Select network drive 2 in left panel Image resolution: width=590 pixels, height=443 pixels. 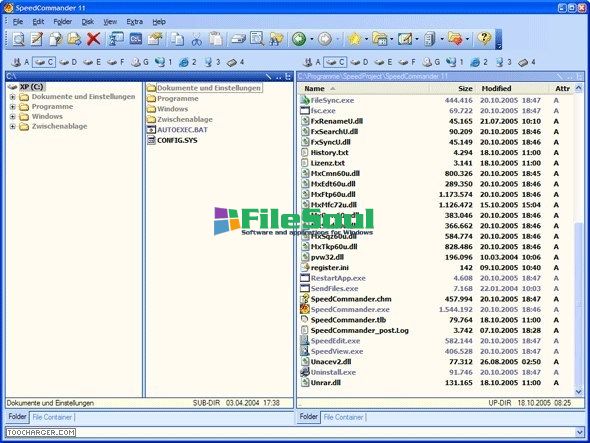pyautogui.click(x=188, y=62)
